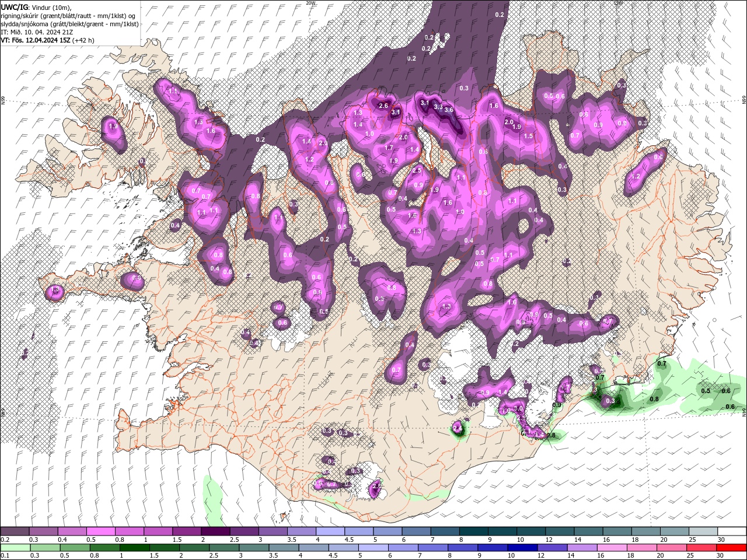Image resolution: width=747 pixels, height=560 pixels.
Task: Pick palest green rain swatch between 0.1 and 0.3
Action: (15, 548)
